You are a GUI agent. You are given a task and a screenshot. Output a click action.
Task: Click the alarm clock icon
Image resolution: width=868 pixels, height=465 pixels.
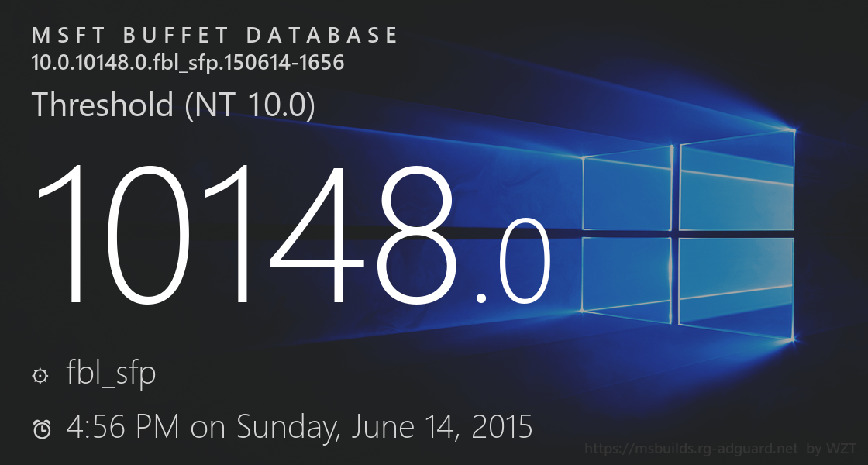[x=41, y=429]
